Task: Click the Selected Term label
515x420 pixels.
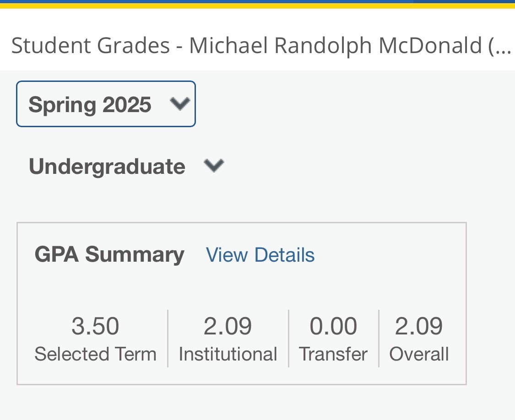Action: tap(95, 354)
